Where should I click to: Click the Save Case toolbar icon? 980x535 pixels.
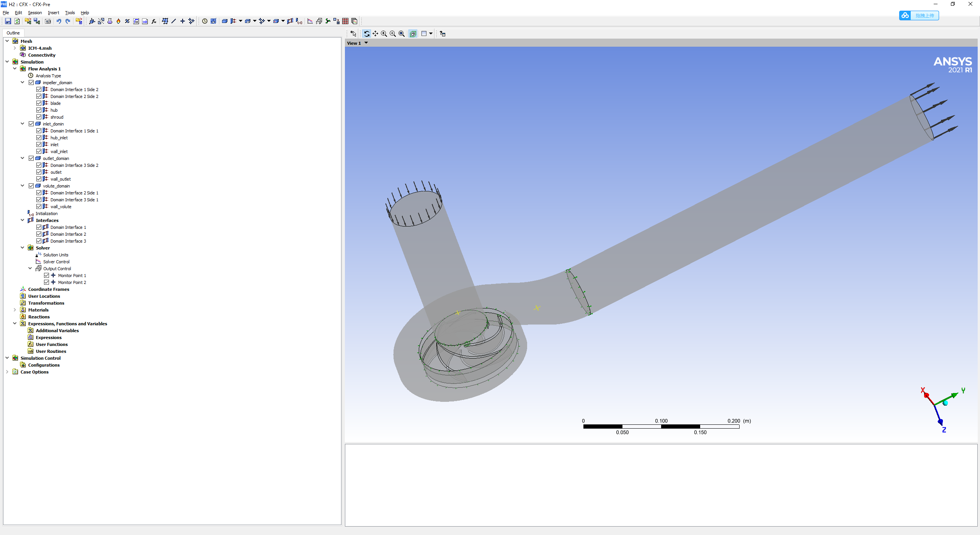coord(8,21)
